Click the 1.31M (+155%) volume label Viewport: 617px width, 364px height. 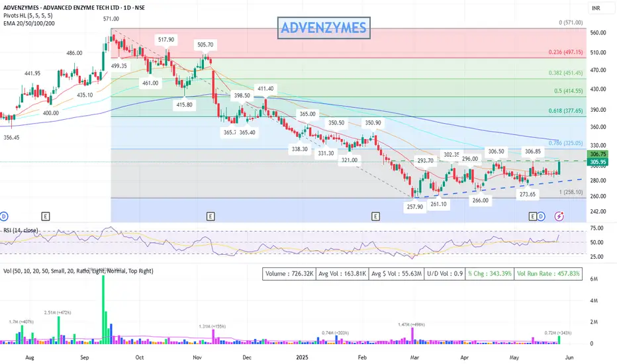click(212, 326)
